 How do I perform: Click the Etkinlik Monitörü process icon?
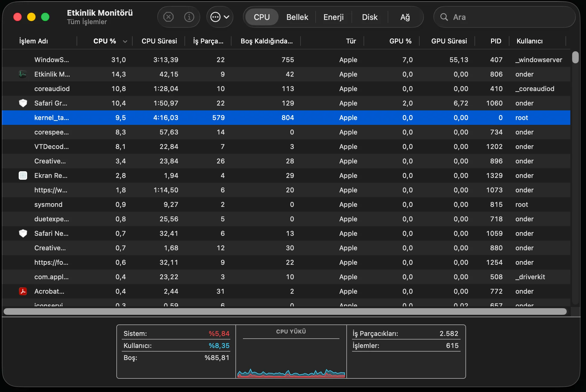point(23,74)
